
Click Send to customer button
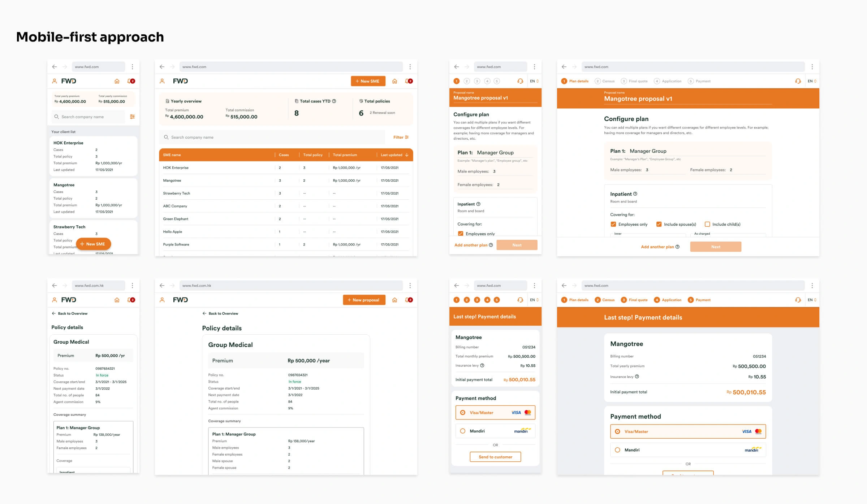[495, 457]
